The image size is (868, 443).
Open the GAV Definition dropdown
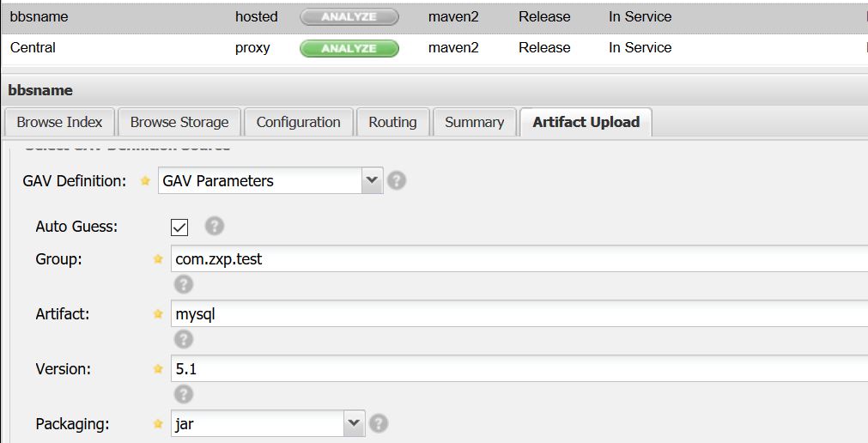point(372,181)
